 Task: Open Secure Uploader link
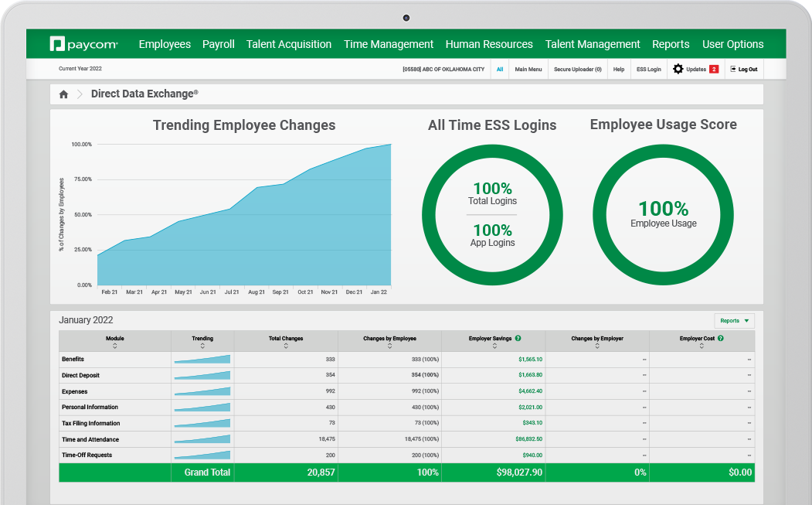click(577, 69)
